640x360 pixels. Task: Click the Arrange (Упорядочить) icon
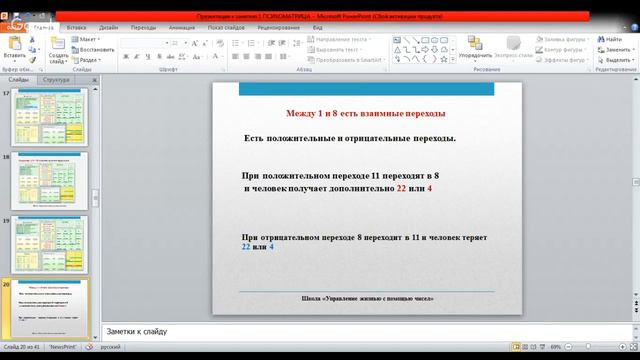tap(475, 43)
